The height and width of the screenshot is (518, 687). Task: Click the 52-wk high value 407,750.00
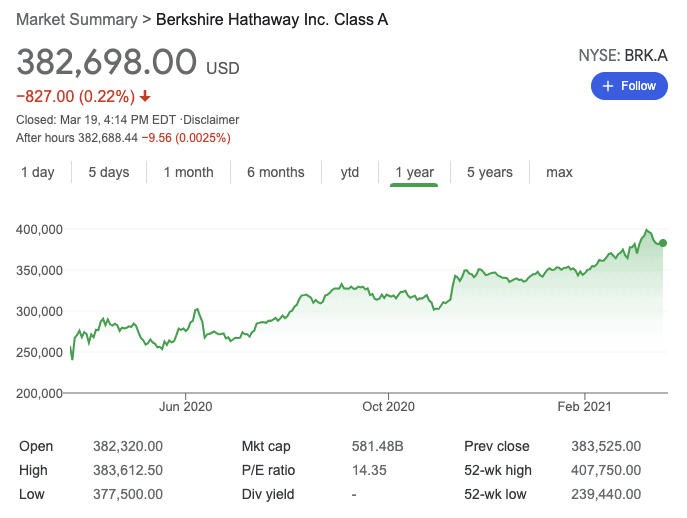(x=606, y=470)
